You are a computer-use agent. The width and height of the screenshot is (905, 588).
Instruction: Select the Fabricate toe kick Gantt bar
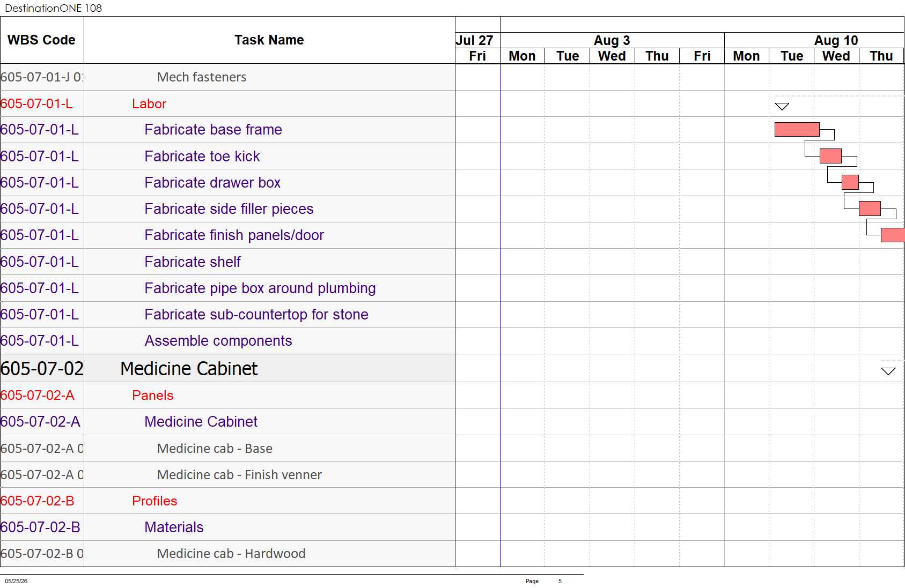click(830, 156)
